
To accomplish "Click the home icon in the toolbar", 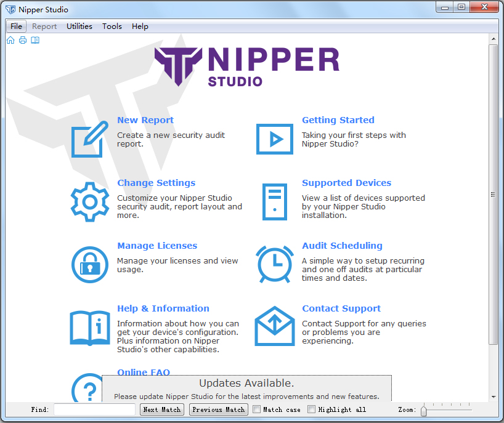I will pyautogui.click(x=10, y=40).
